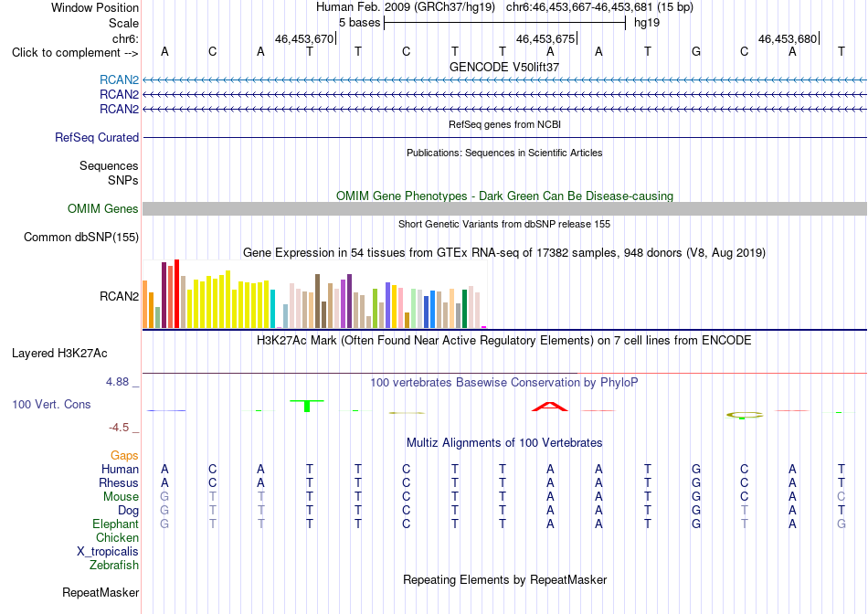Screen dimensions: 868x614
Task: Click the Human species label in Multiz
Action: click(x=120, y=470)
